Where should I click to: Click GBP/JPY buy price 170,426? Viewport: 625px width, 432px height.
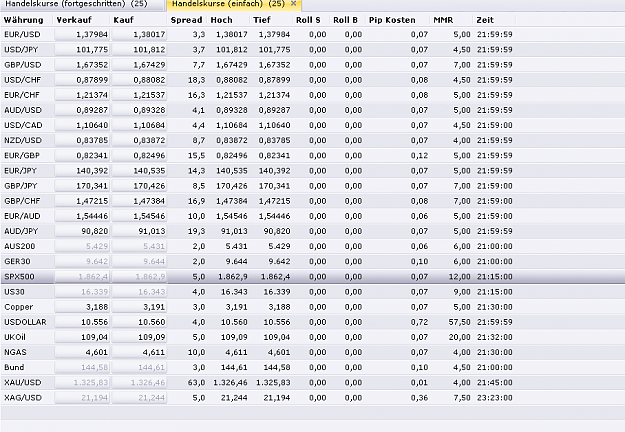click(x=139, y=186)
